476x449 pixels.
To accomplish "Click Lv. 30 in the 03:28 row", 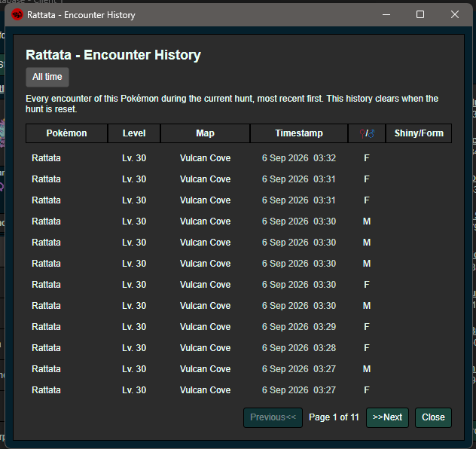I will click(134, 348).
